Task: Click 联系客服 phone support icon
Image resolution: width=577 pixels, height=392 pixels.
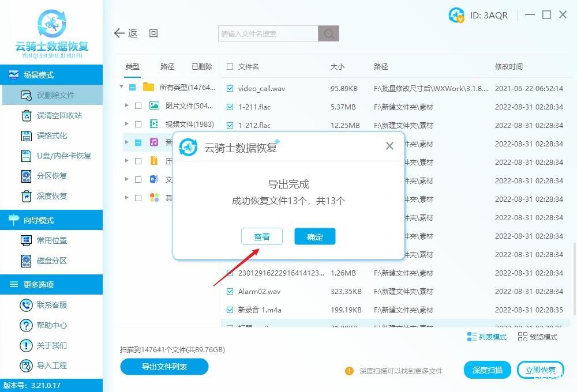Action: [26, 305]
